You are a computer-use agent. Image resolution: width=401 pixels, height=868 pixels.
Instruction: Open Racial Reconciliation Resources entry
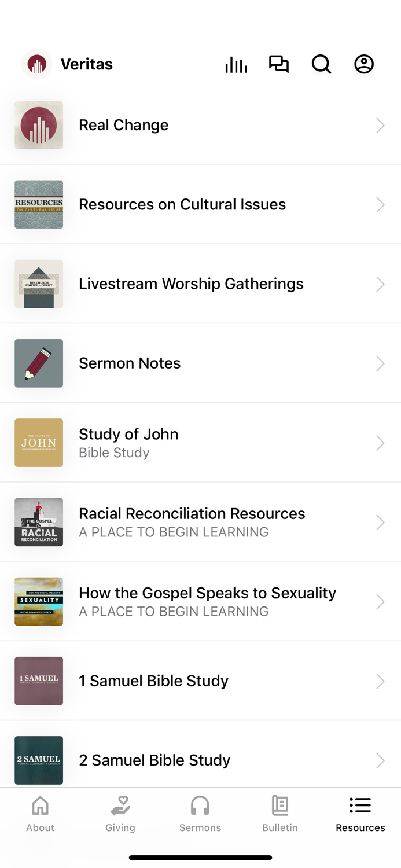192,522
